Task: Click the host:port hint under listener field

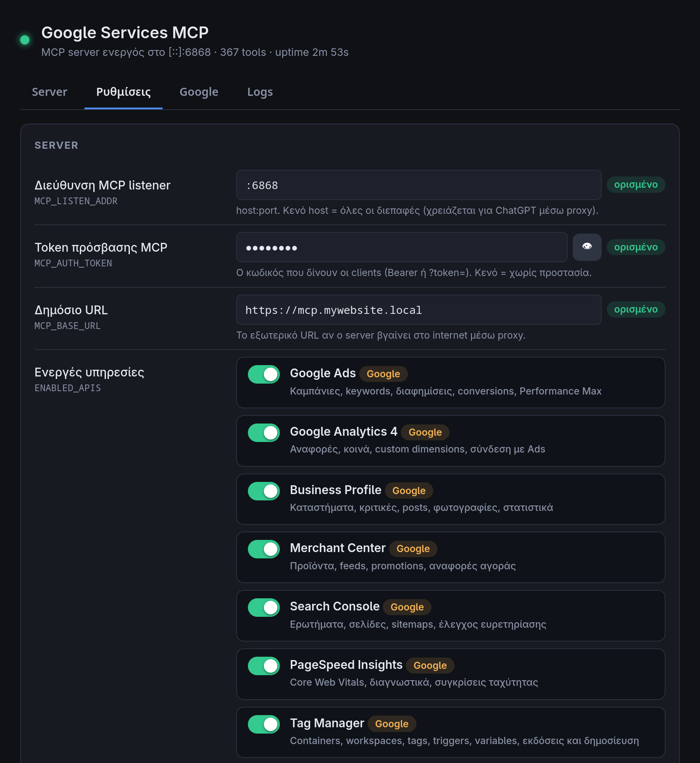Action: pyautogui.click(x=417, y=210)
